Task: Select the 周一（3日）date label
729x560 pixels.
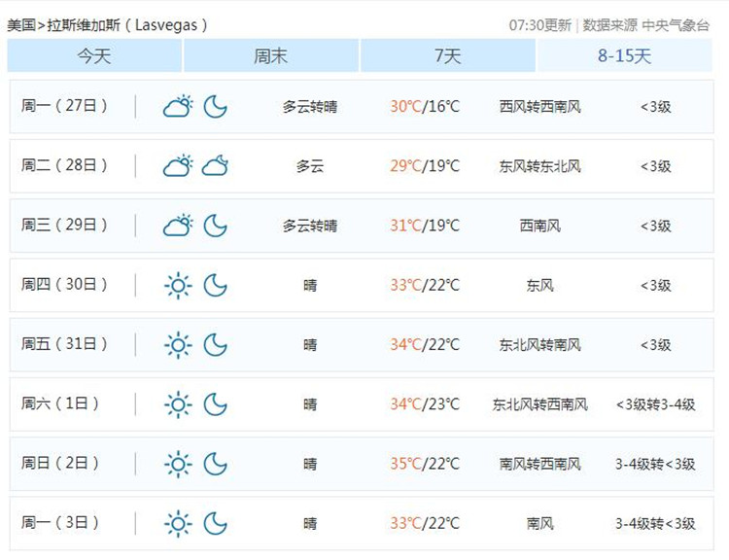Action: coord(59,522)
